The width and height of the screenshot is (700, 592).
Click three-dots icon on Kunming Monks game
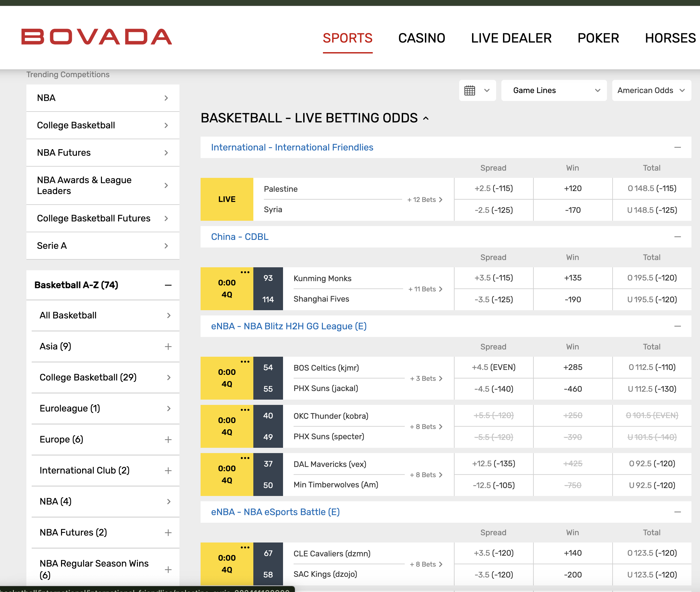click(245, 272)
